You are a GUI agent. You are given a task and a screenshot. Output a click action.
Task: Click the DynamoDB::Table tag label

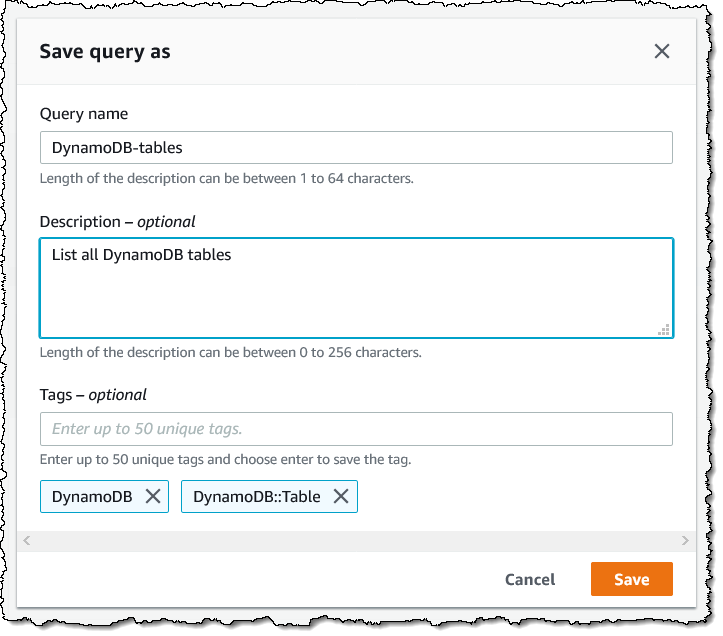pyautogui.click(x=257, y=497)
